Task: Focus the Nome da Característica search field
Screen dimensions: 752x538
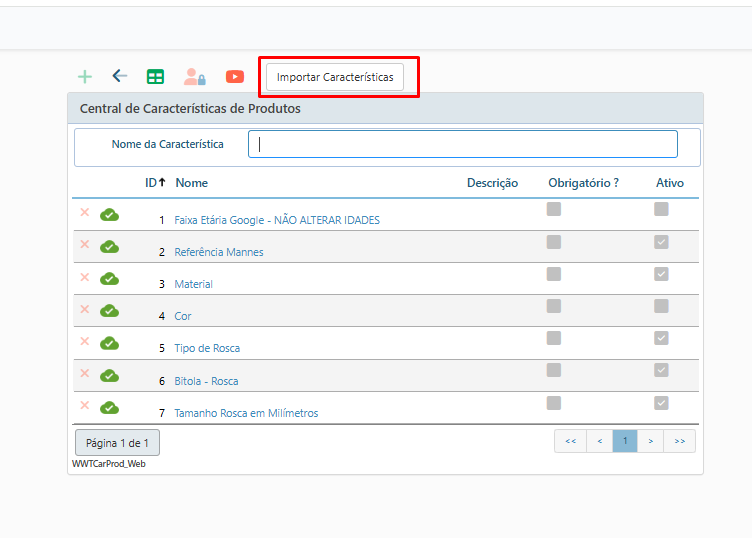Action: [462, 144]
